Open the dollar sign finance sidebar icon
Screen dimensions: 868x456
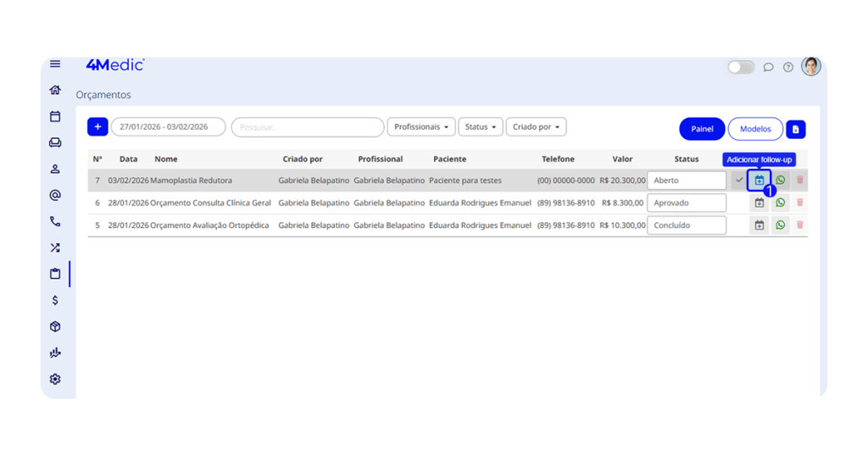[55, 300]
